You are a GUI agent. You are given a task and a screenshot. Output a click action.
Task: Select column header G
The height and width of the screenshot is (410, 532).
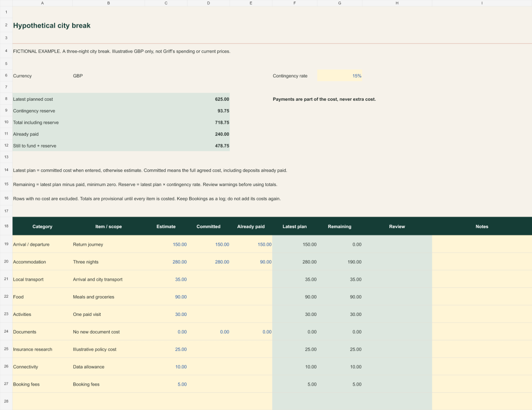(x=340, y=3)
